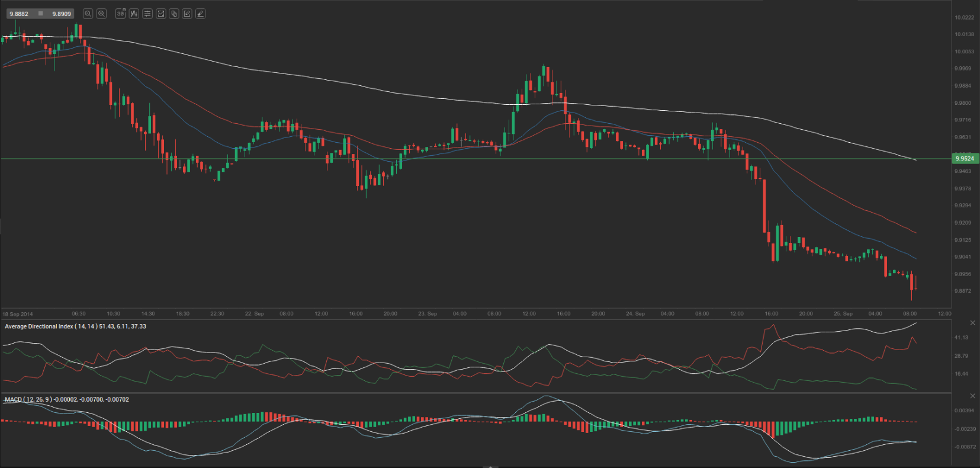
Task: Click the 9.9524 current price tag
Action: point(965,159)
